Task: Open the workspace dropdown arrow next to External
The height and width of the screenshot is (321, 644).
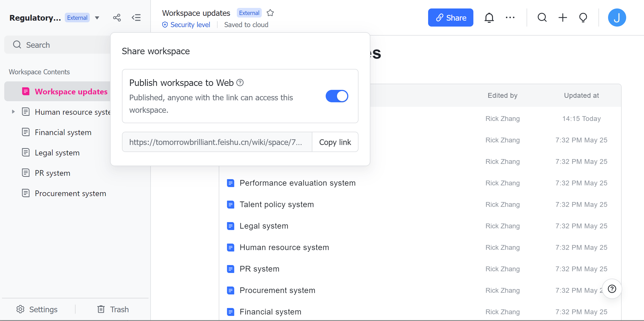Action: coord(97,18)
